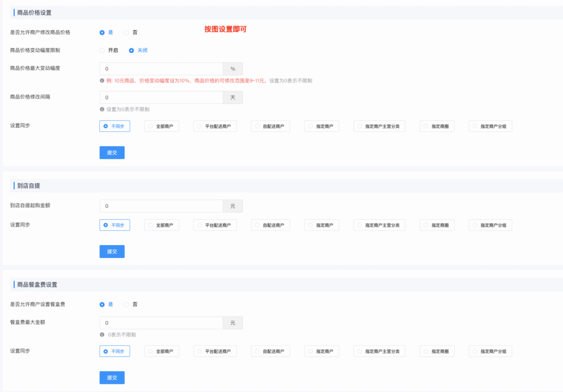Click the info icon under 到店自提起购金额
The image size is (563, 392).
tap(102, 217)
